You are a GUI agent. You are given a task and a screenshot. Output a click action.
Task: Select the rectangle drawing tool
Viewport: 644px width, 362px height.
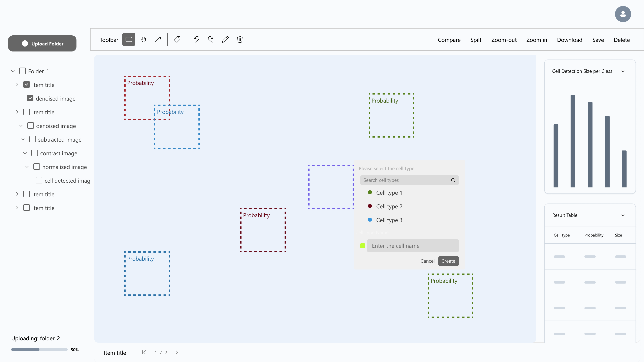(129, 39)
